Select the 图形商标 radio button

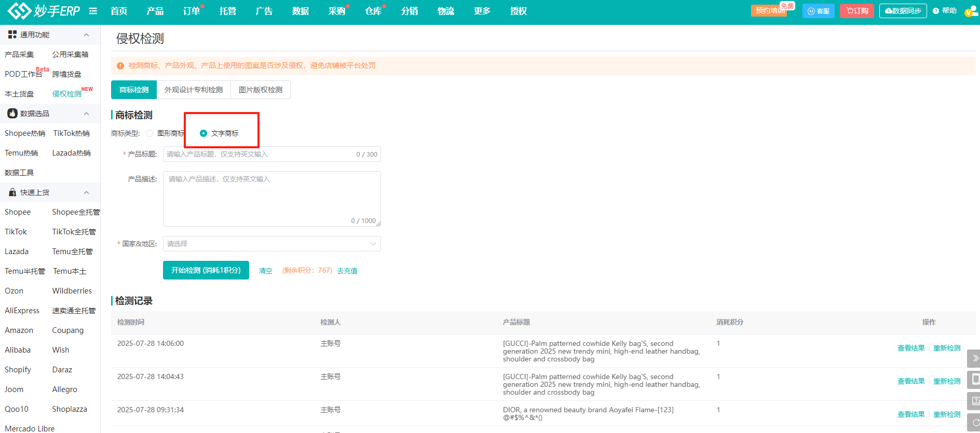pyautogui.click(x=149, y=133)
